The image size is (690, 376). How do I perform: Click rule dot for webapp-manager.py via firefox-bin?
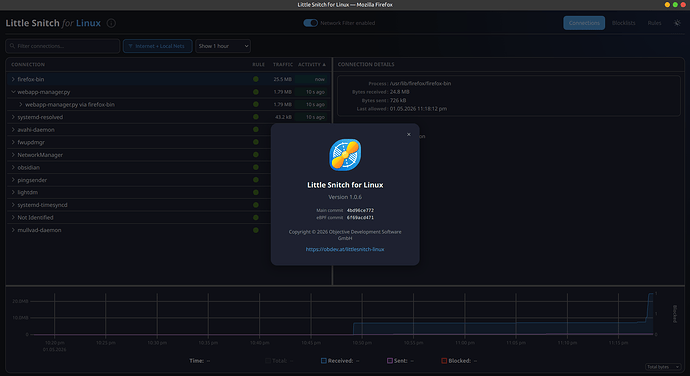256,104
